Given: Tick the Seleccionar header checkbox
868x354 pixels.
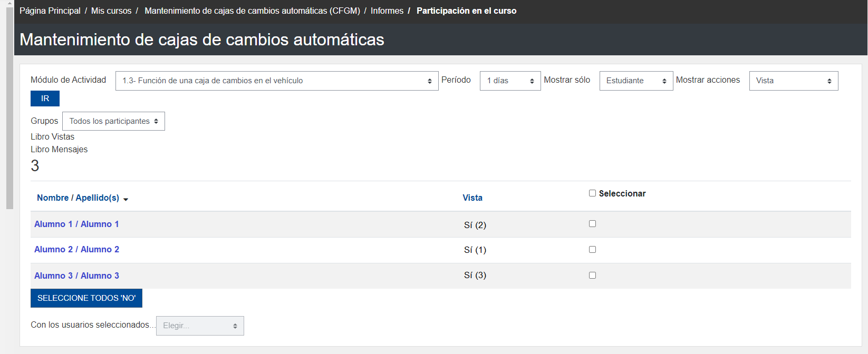Looking at the screenshot, I should [x=592, y=193].
